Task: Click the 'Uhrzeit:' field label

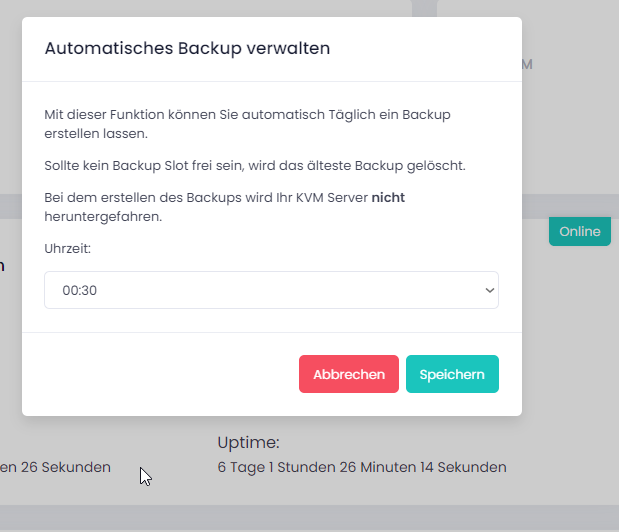Action: coord(68,248)
